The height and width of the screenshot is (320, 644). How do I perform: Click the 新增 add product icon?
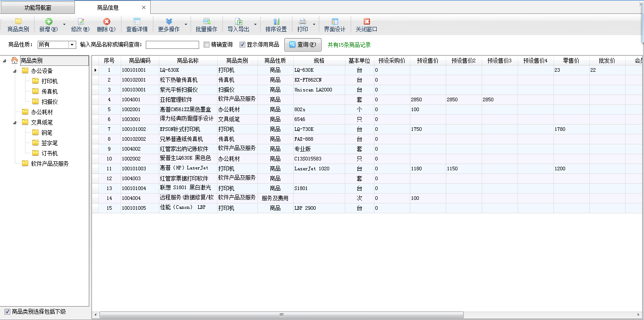48,22
